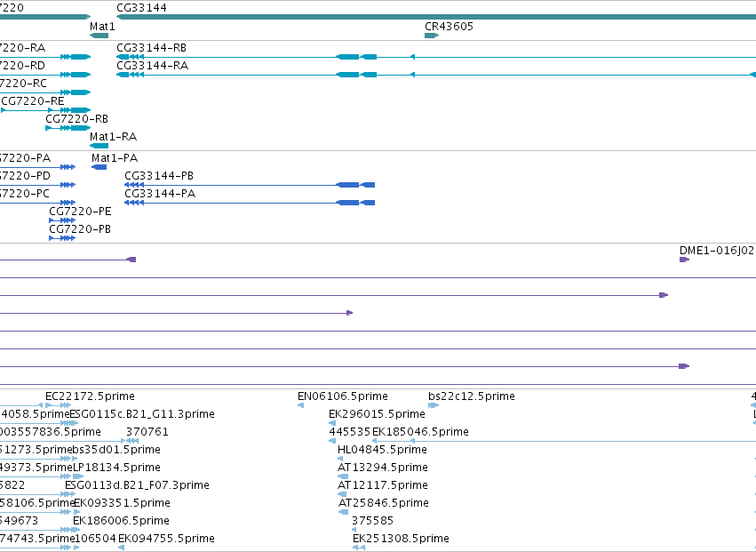Select the CG33144-PA coding feature
Screen dimensions: 756x552
pos(250,203)
